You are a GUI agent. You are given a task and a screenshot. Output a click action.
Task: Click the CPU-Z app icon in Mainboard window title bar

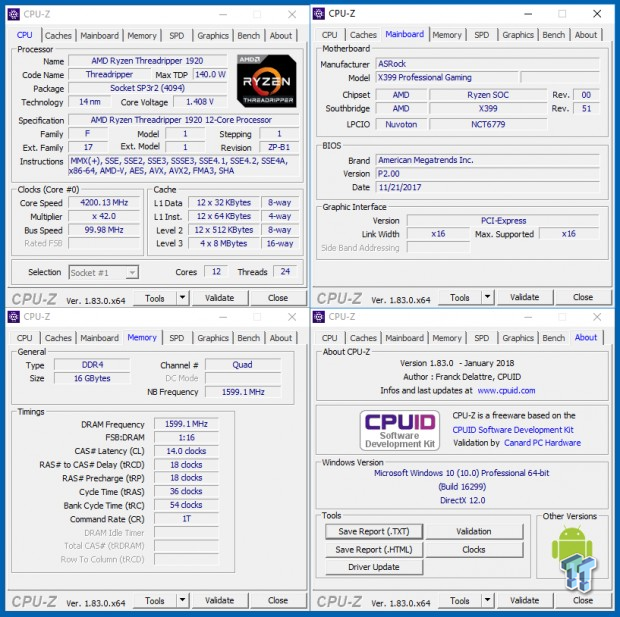319,13
